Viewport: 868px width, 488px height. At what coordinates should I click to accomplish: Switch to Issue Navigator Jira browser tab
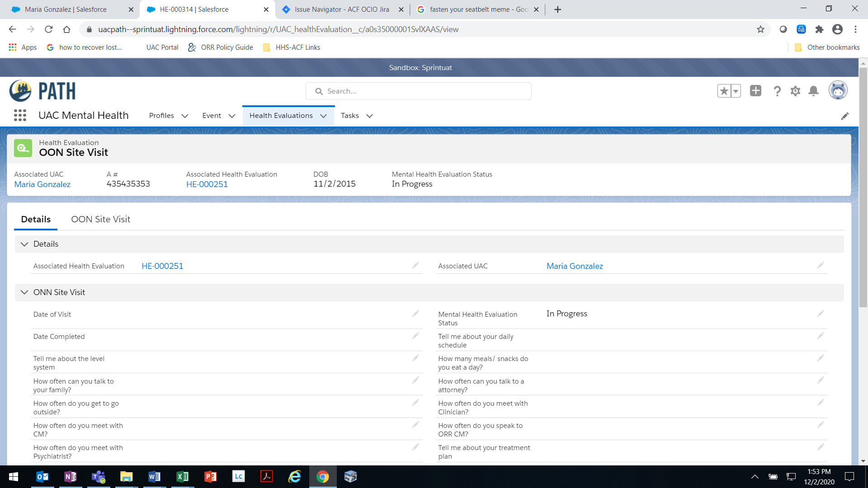pyautogui.click(x=341, y=9)
